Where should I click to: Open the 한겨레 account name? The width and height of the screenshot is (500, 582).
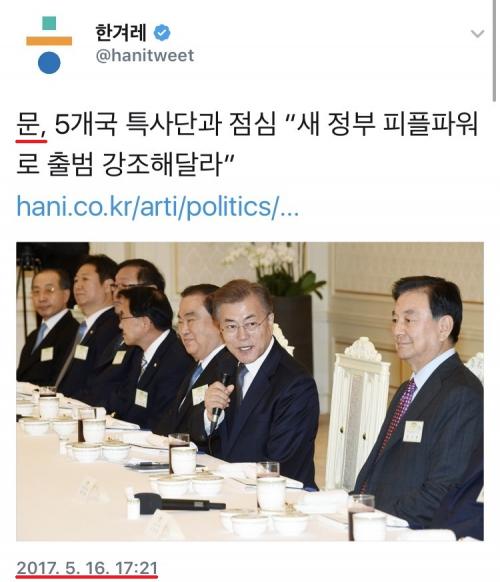121,33
